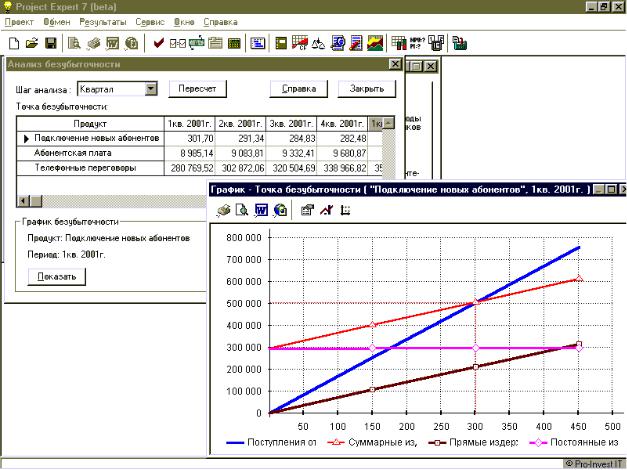Image resolution: width=627 pixels, height=470 pixels.
Task: Export to Word from the main toolbar
Action: click(x=112, y=43)
